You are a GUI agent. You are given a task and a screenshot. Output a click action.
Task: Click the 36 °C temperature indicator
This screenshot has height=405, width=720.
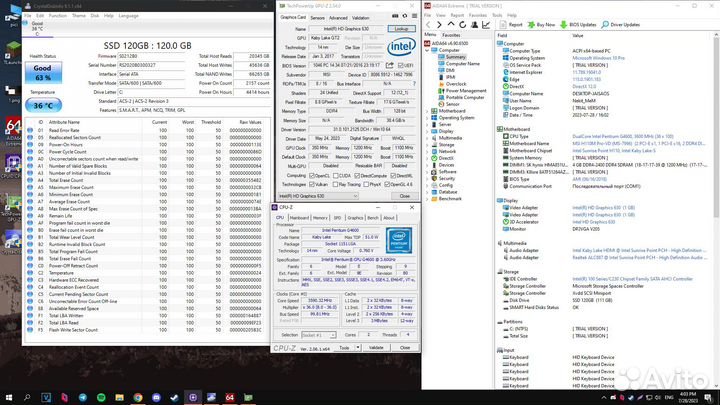(x=43, y=106)
